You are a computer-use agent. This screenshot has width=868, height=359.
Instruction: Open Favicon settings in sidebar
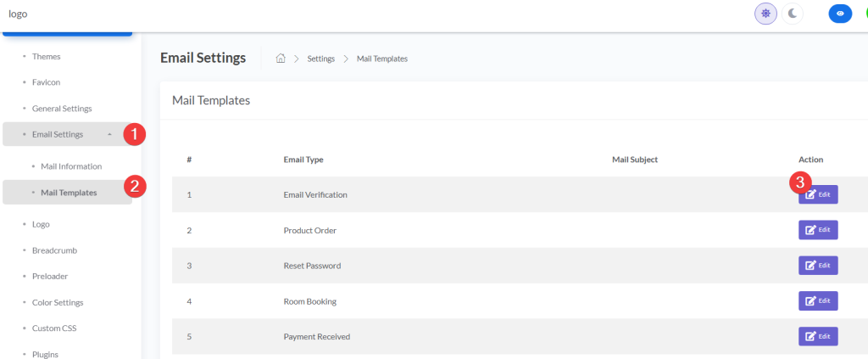tap(46, 82)
